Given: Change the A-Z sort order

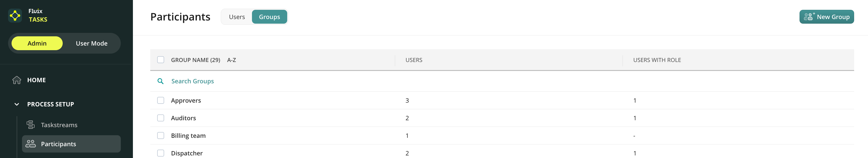Looking at the screenshot, I should 231,60.
